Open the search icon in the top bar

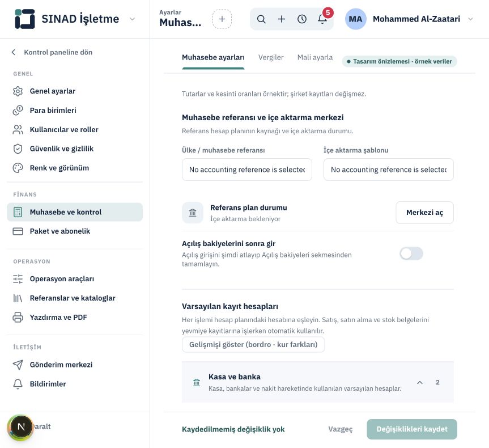(x=261, y=19)
